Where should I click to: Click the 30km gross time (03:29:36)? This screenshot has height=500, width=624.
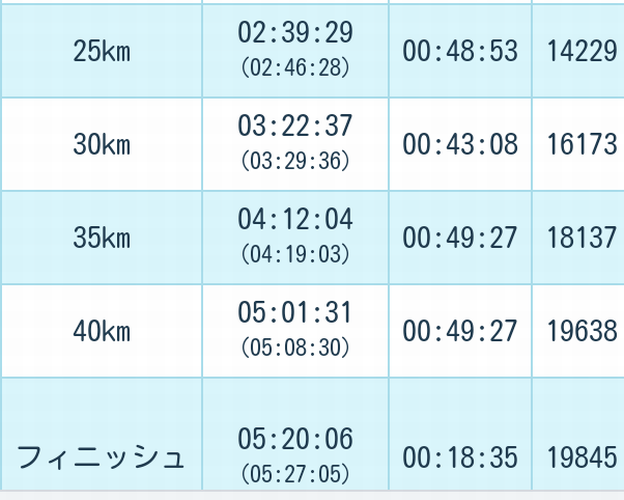pyautogui.click(x=295, y=161)
